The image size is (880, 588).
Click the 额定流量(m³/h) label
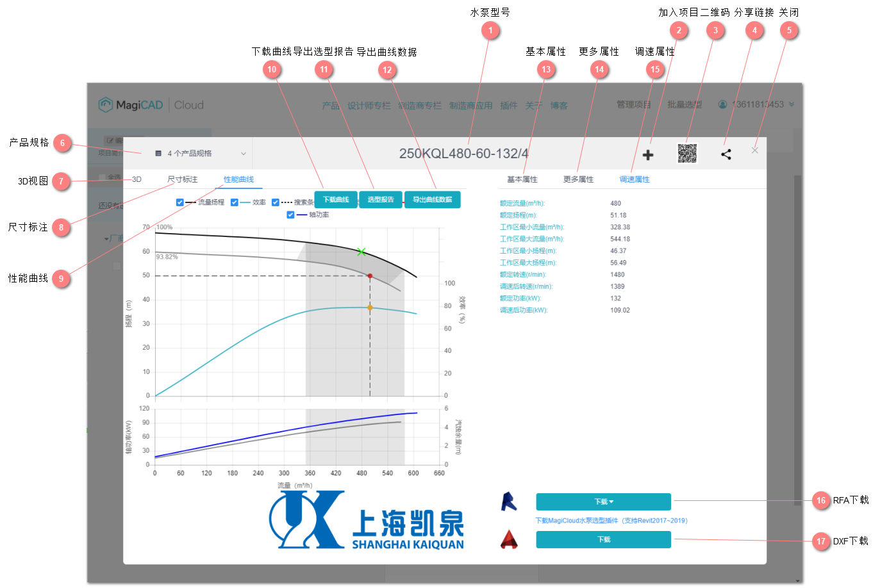coord(522,204)
